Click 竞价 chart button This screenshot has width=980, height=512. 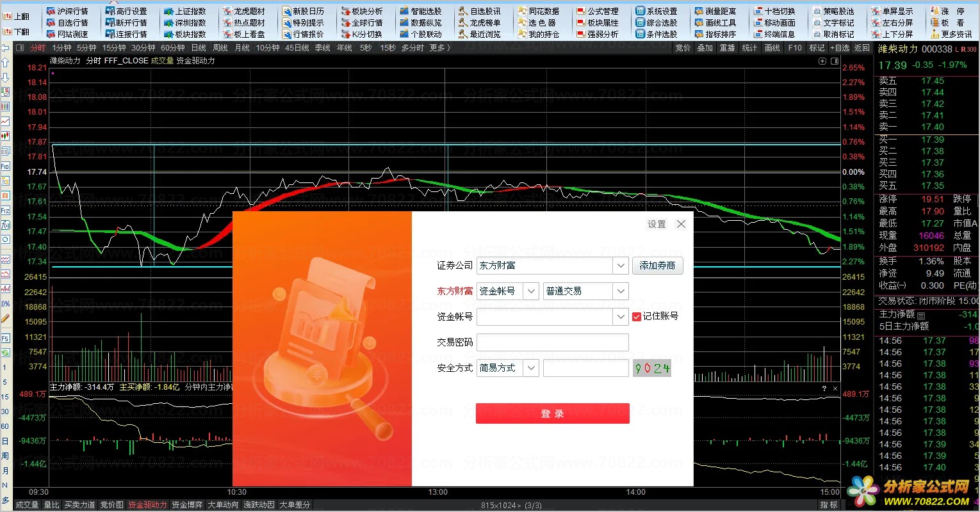pyautogui.click(x=683, y=48)
